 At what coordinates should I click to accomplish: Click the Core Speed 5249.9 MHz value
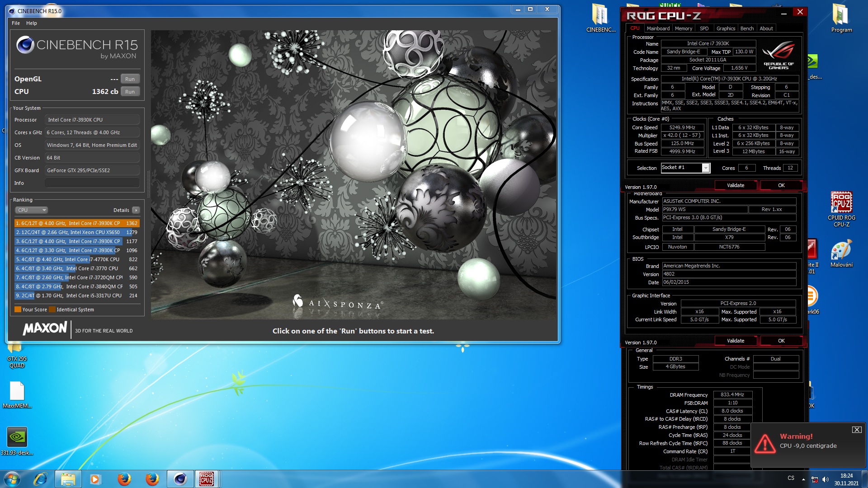[x=682, y=127]
